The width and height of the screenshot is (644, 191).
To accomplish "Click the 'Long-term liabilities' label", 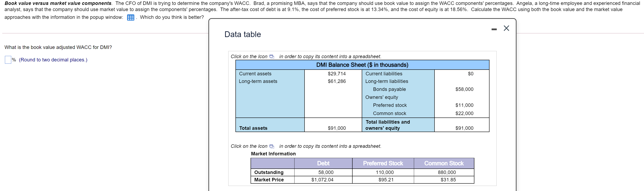I will tap(386, 81).
